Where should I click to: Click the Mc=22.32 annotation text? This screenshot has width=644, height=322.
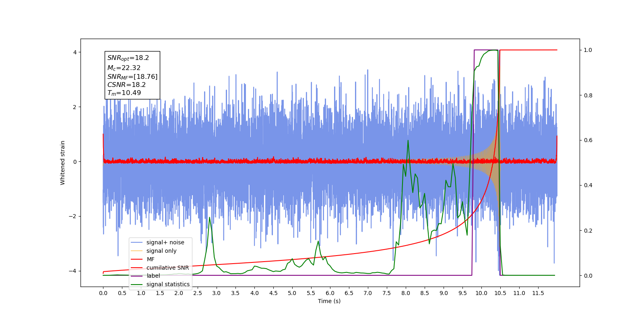pyautogui.click(x=124, y=68)
